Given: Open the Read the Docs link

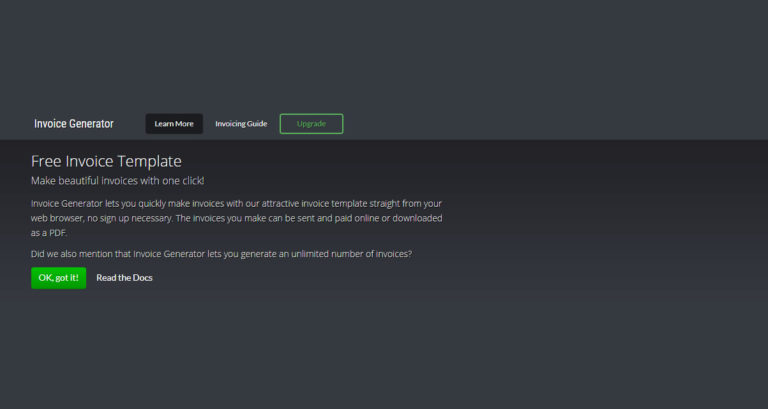Looking at the screenshot, I should (124, 278).
